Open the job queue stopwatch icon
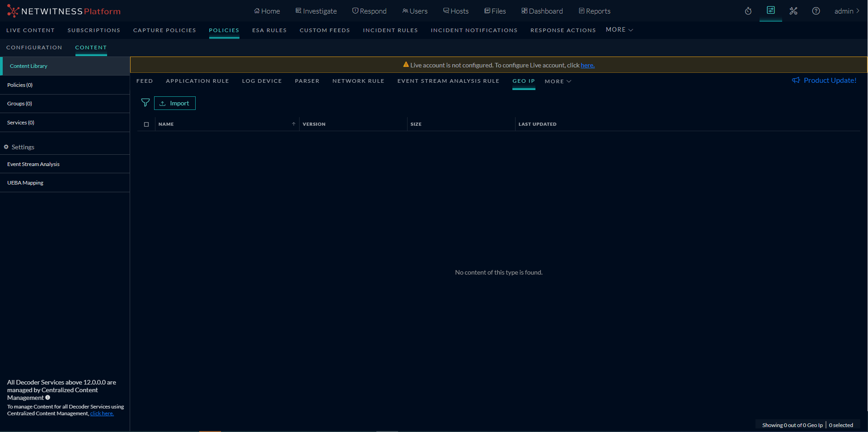This screenshot has width=868, height=432. pyautogui.click(x=748, y=11)
